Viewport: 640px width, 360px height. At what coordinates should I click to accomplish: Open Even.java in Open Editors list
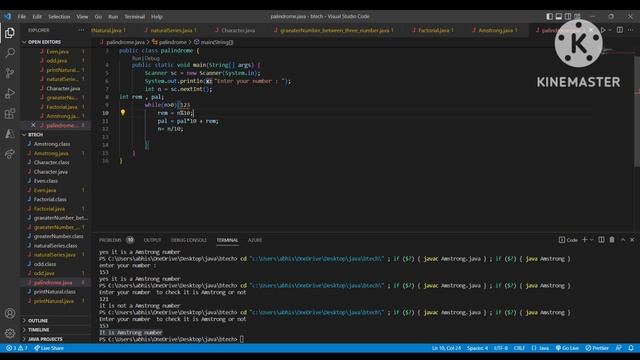[x=58, y=51]
